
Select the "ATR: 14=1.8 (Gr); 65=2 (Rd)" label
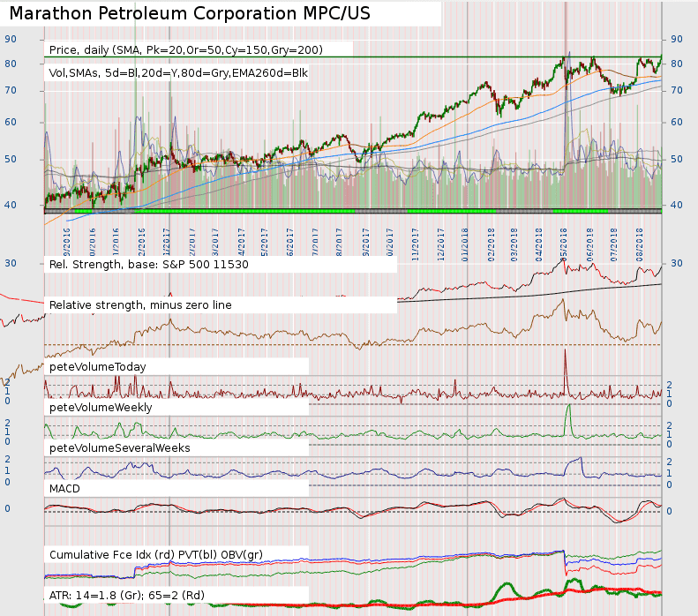[126, 595]
